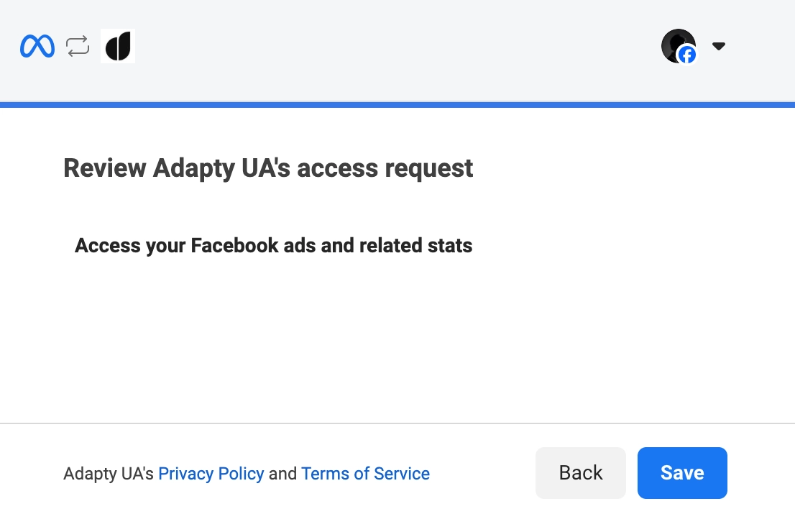
Task: Click empty gray header area between logos and avatar
Action: 395,47
